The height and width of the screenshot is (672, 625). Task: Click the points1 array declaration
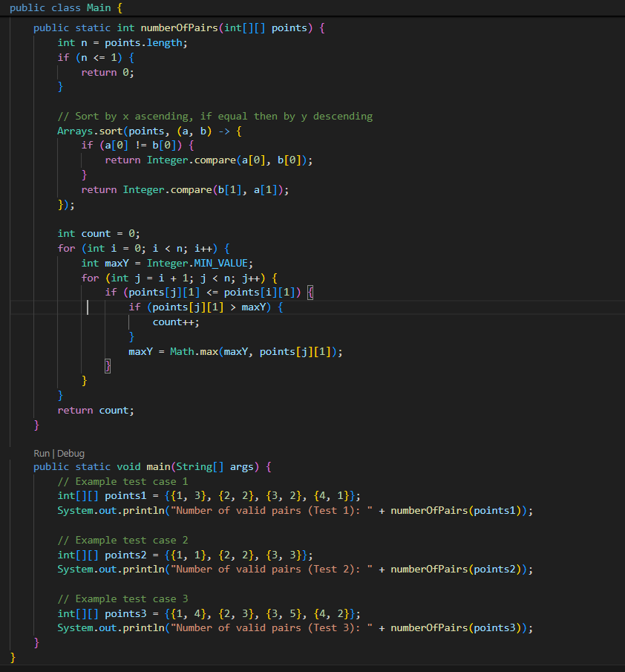click(x=209, y=496)
